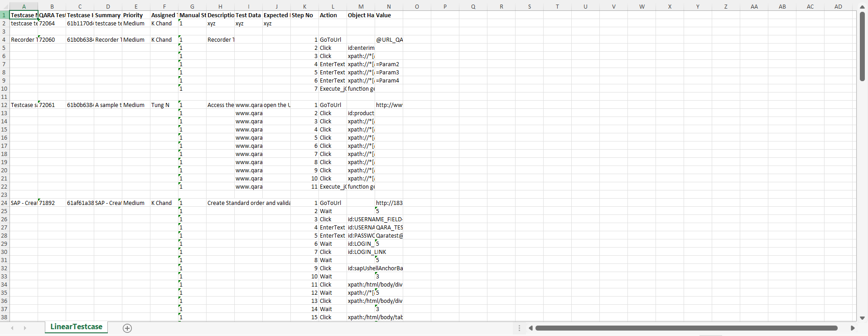The height and width of the screenshot is (336, 868).
Task: Select the Tung N assignee cell
Action: 164,105
